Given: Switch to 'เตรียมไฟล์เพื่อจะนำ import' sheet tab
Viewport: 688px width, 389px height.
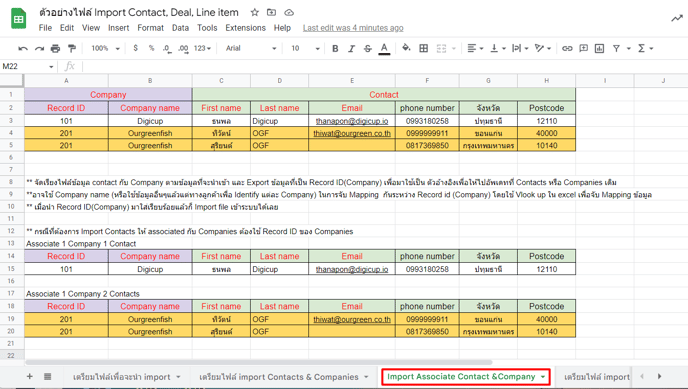Looking at the screenshot, I should point(126,377).
